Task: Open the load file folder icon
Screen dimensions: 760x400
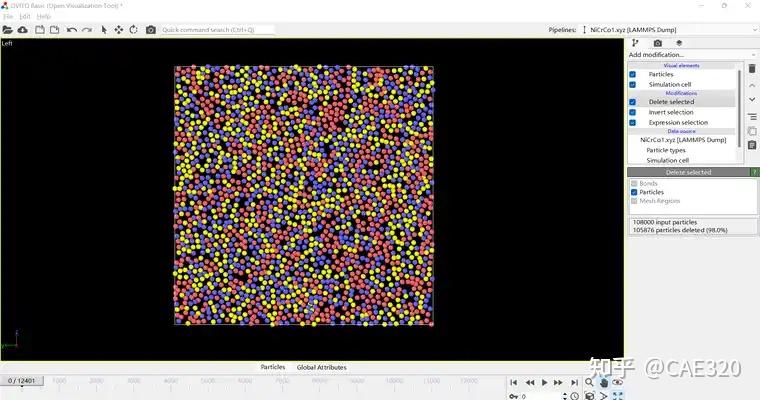Action: (x=7, y=30)
